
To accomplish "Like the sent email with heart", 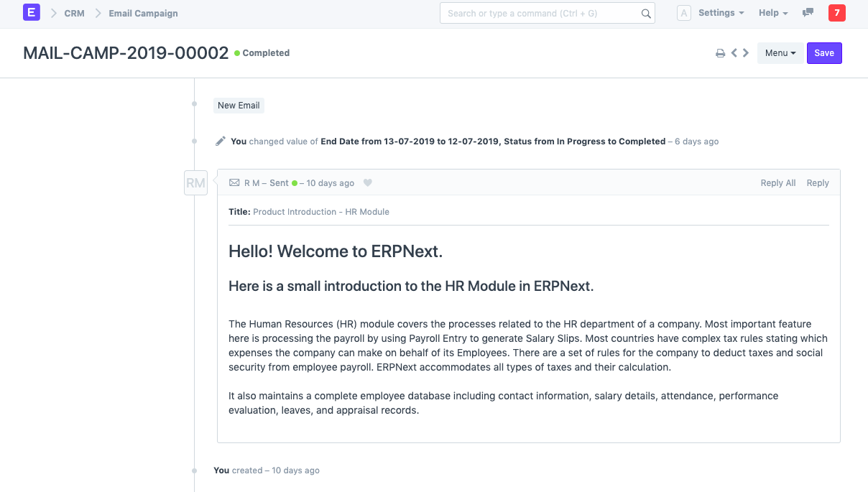I will 368,183.
